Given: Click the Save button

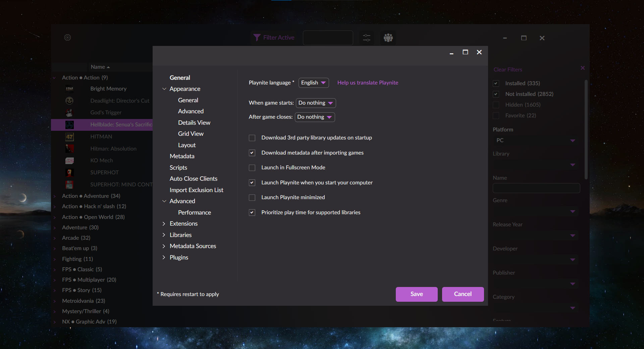Looking at the screenshot, I should point(417,294).
